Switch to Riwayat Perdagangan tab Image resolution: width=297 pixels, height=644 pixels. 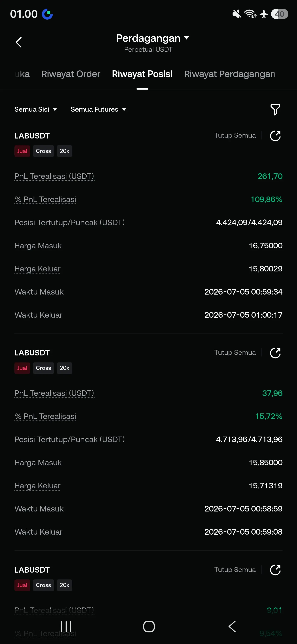(230, 74)
